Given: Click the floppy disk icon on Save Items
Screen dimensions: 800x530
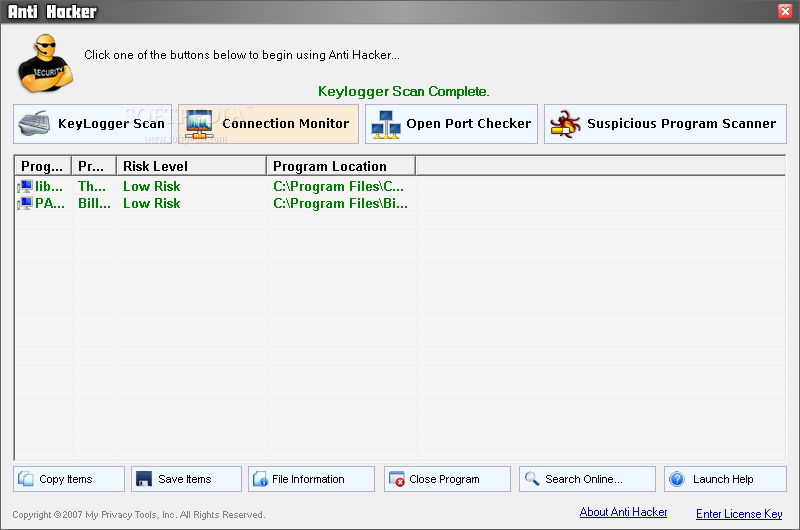Looking at the screenshot, I should (144, 478).
